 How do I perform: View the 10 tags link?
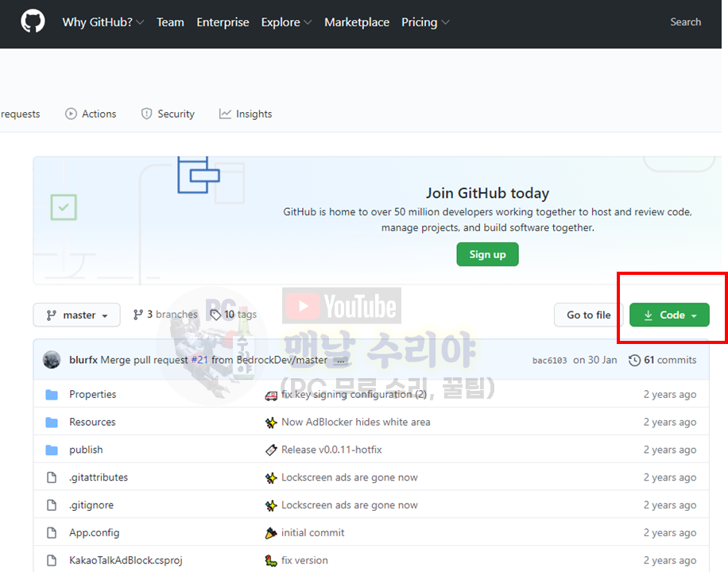pos(234,315)
